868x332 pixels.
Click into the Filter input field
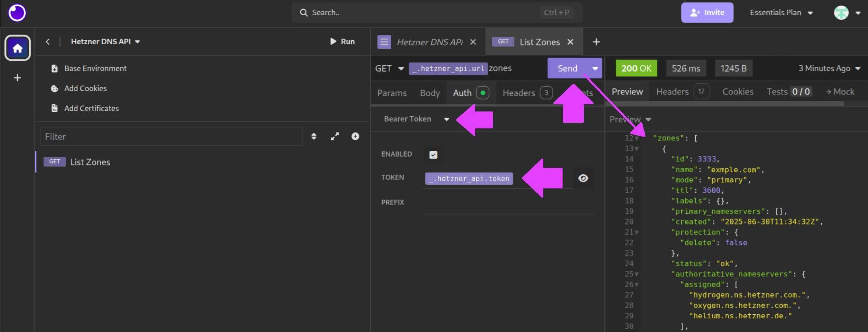click(x=171, y=136)
